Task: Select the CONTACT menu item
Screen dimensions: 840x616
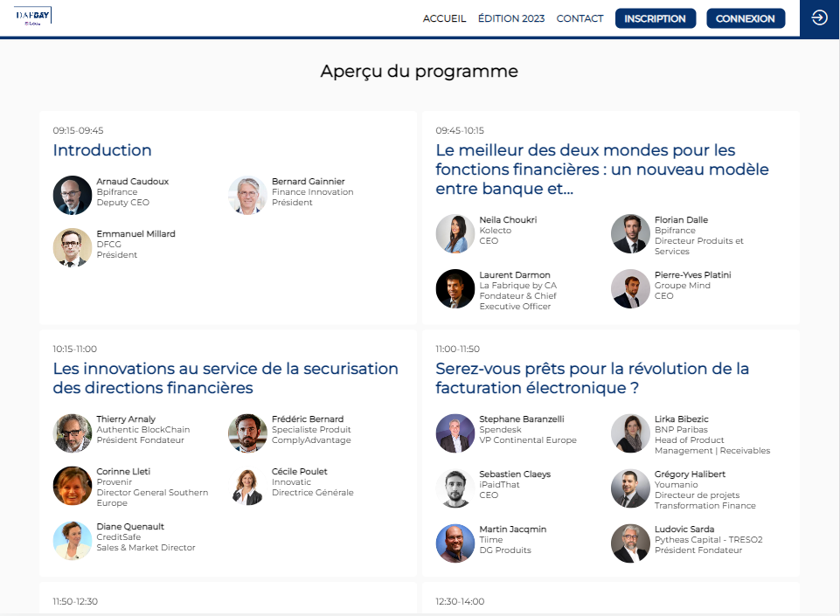Action: click(580, 18)
